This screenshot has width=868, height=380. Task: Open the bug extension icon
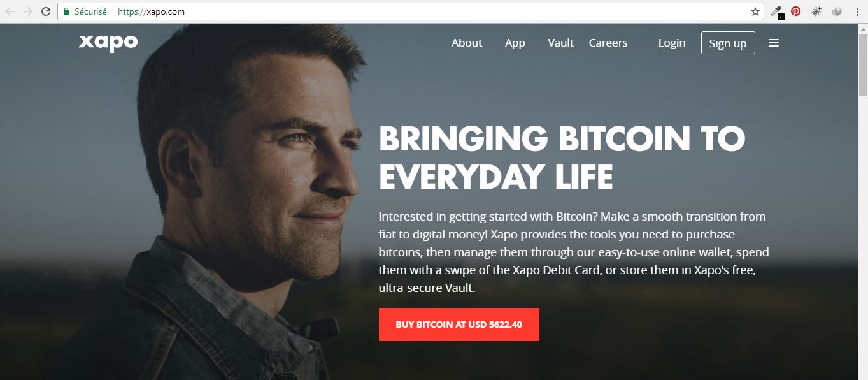816,11
